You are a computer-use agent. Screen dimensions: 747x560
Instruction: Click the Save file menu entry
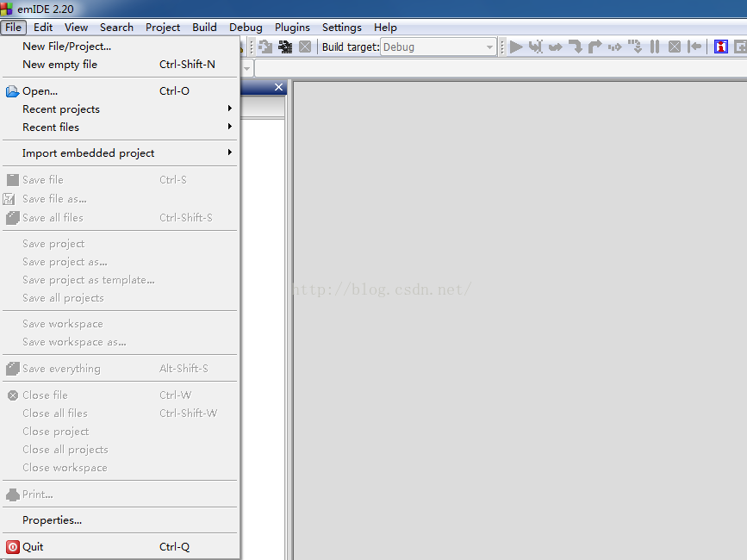click(x=120, y=179)
